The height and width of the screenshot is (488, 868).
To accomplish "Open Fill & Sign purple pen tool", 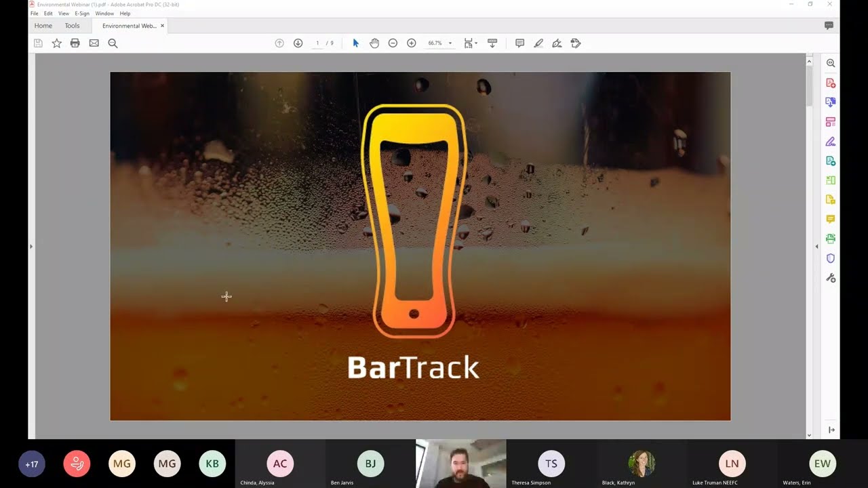I will pyautogui.click(x=831, y=142).
